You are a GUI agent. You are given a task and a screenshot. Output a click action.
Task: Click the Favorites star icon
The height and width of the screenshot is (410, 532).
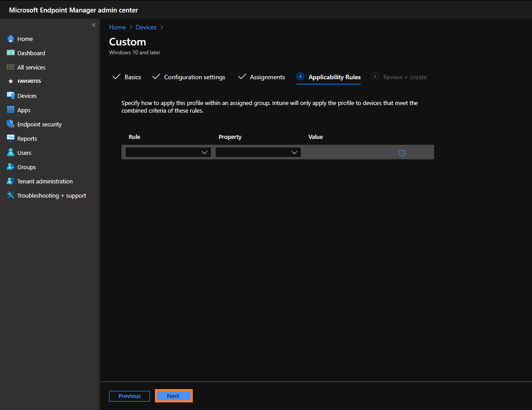pyautogui.click(x=11, y=81)
